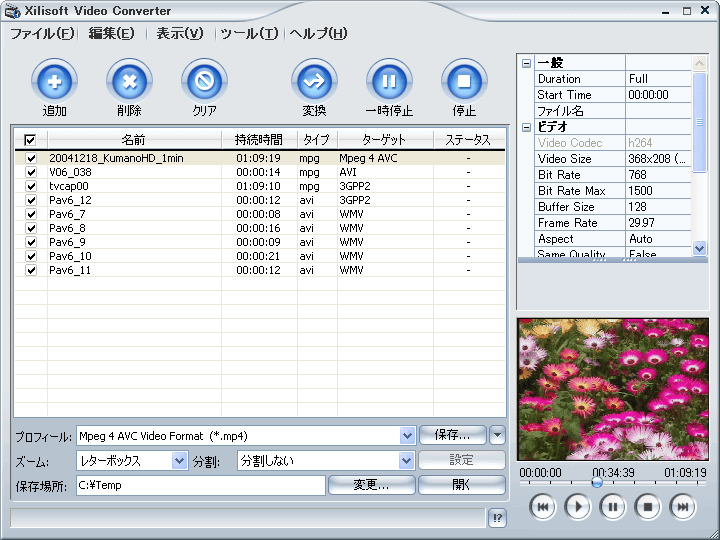Click the Xilisoft Video Converter title icon

12,11
